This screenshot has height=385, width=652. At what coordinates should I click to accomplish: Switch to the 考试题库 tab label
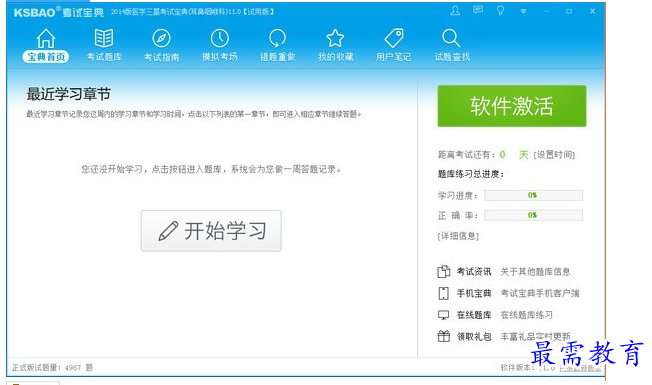click(x=104, y=57)
